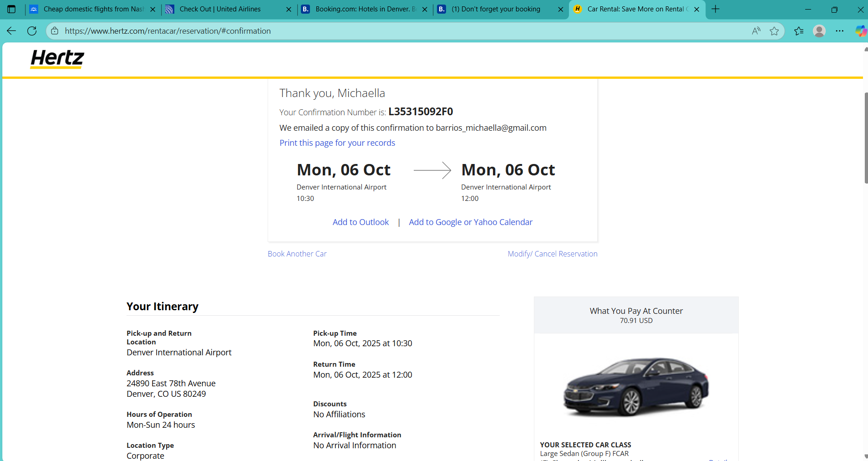Switch to the United Airlines Check Out tab
This screenshot has height=461, width=868.
tap(220, 9)
